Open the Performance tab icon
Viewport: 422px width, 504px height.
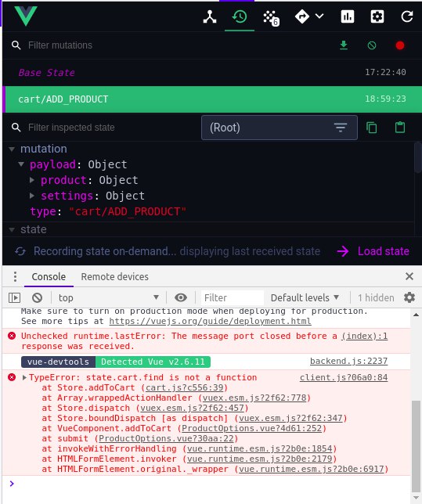tap(348, 16)
